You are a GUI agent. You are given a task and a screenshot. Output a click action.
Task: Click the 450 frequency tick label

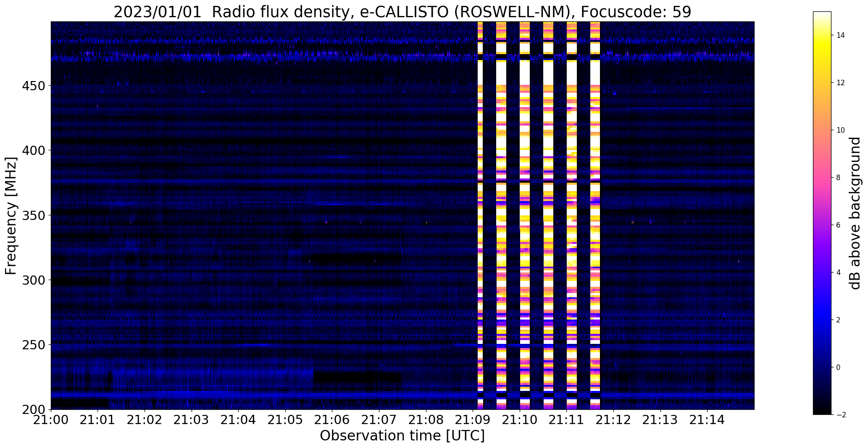click(x=34, y=86)
